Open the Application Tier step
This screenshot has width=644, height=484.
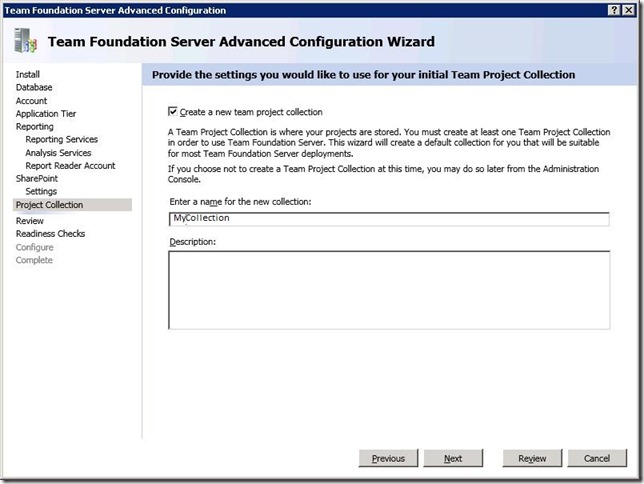pos(46,114)
